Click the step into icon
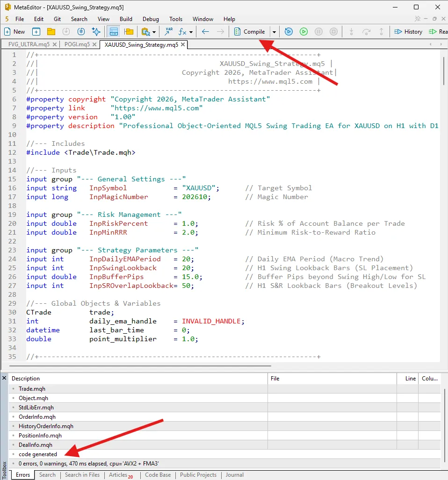The image size is (448, 480). click(x=351, y=31)
